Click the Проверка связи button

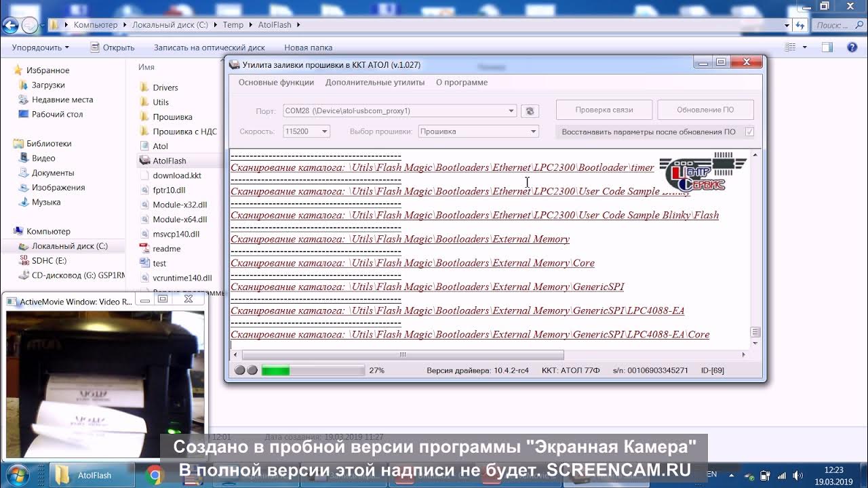[604, 110]
